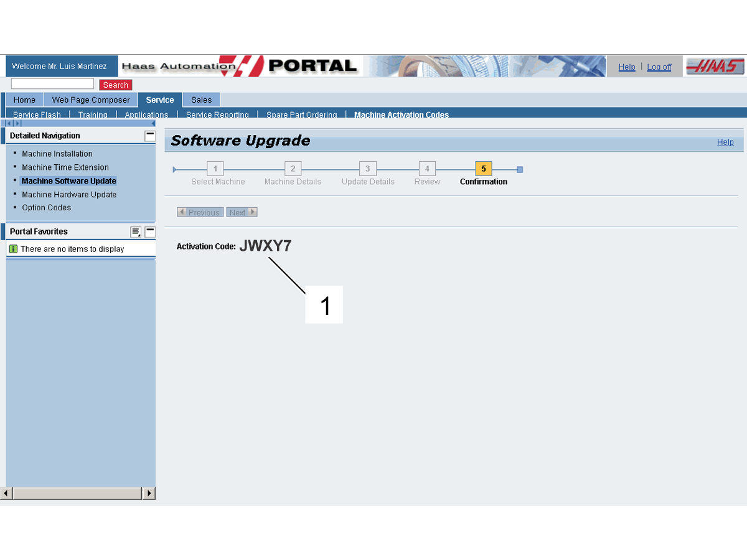Image resolution: width=747 pixels, height=560 pixels.
Task: Click the roadmap start triangle marker
Action: tap(175, 169)
